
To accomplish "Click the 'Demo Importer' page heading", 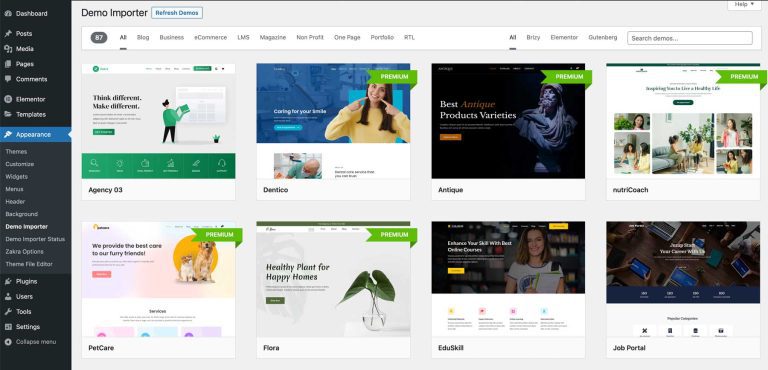I will tap(114, 13).
